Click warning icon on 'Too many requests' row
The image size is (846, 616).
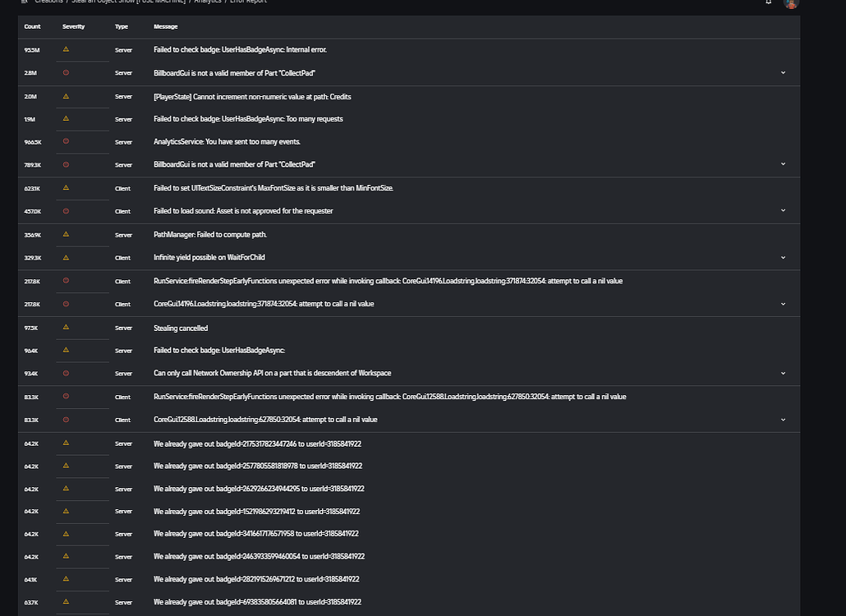[x=66, y=118]
